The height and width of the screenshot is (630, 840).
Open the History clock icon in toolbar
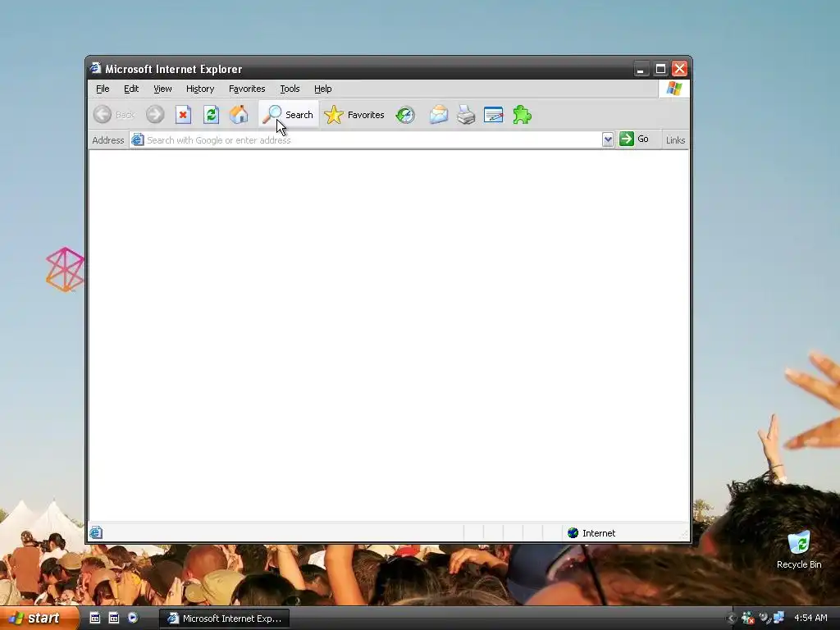(405, 115)
